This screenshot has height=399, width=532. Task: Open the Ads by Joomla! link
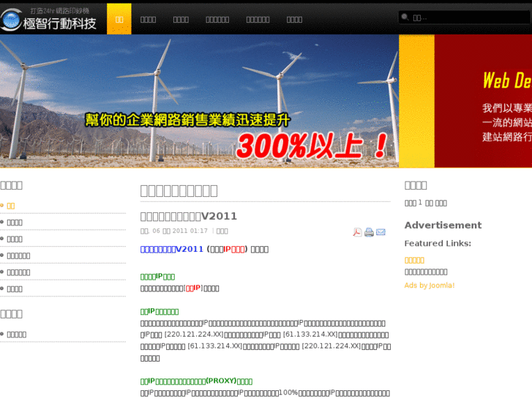pyautogui.click(x=430, y=286)
